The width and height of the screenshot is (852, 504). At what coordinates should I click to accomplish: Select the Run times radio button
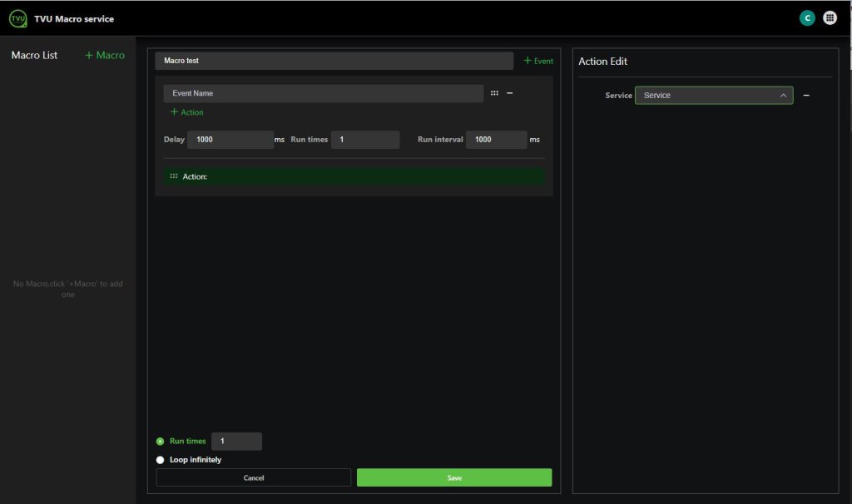tap(160, 441)
